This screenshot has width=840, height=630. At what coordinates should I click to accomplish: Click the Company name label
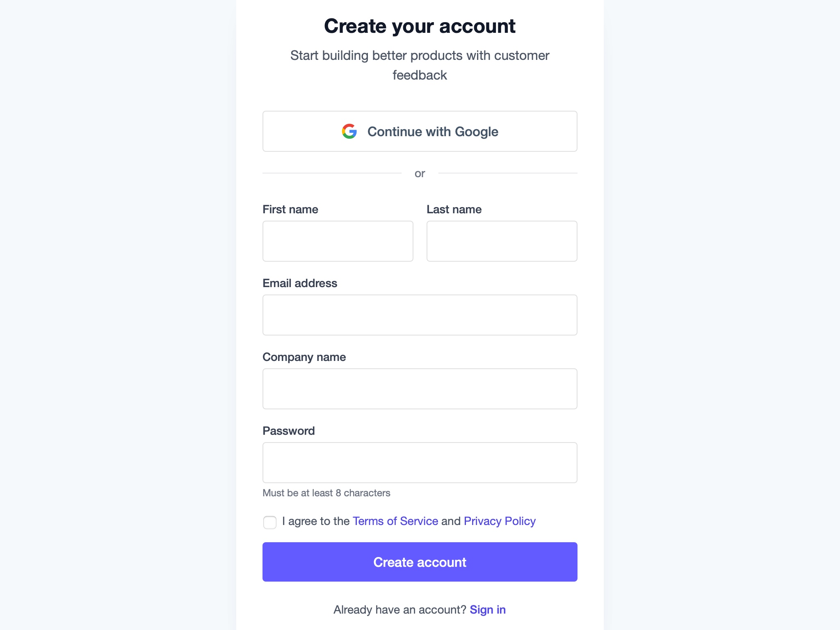304,357
